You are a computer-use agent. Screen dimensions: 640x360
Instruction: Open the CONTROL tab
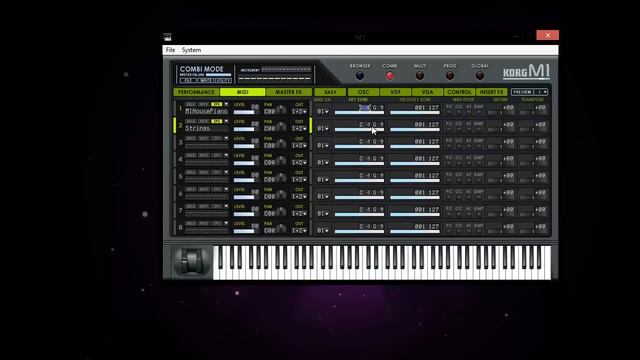[460, 92]
